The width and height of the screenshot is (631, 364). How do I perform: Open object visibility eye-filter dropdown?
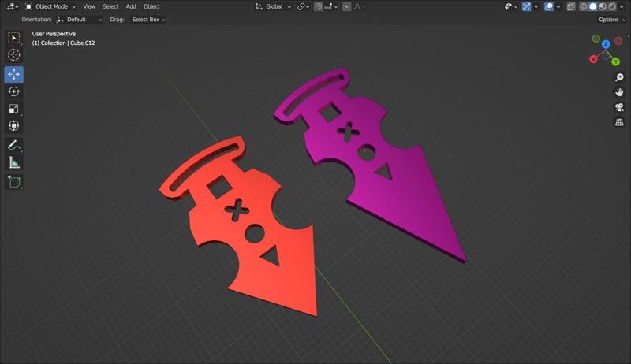(x=511, y=6)
